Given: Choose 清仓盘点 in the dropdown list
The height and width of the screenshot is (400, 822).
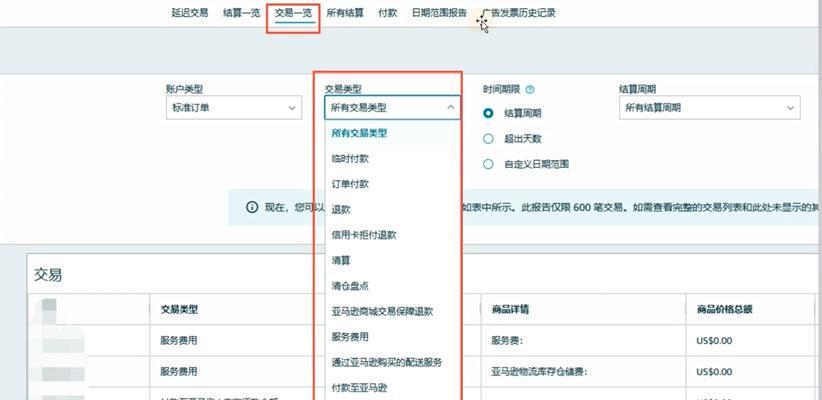Looking at the screenshot, I should pos(392,286).
